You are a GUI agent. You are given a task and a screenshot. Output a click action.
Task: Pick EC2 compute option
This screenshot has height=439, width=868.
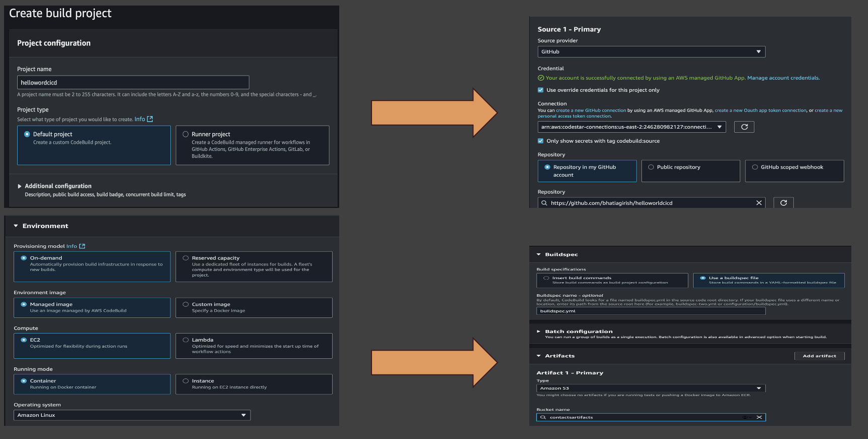[92, 346]
